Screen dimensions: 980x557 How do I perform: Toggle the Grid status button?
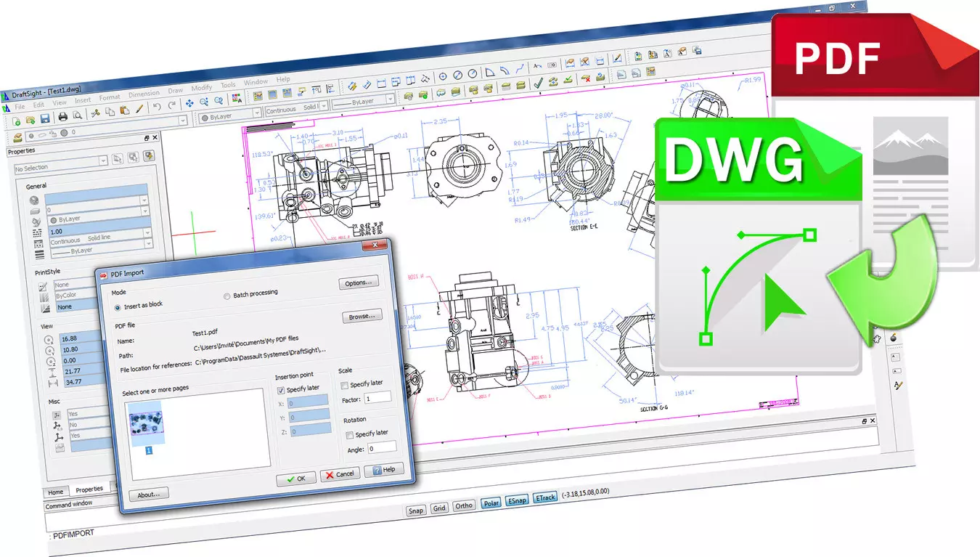439,508
